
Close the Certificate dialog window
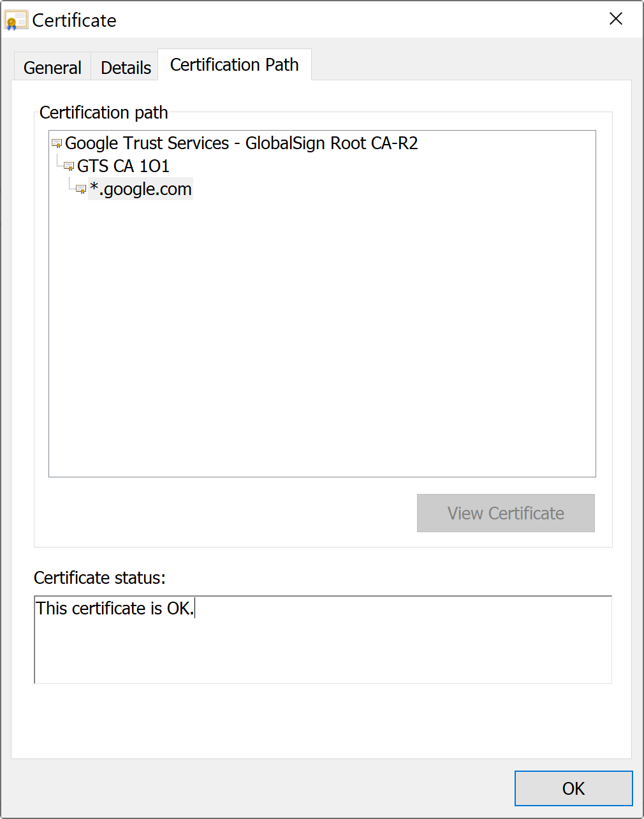click(616, 19)
